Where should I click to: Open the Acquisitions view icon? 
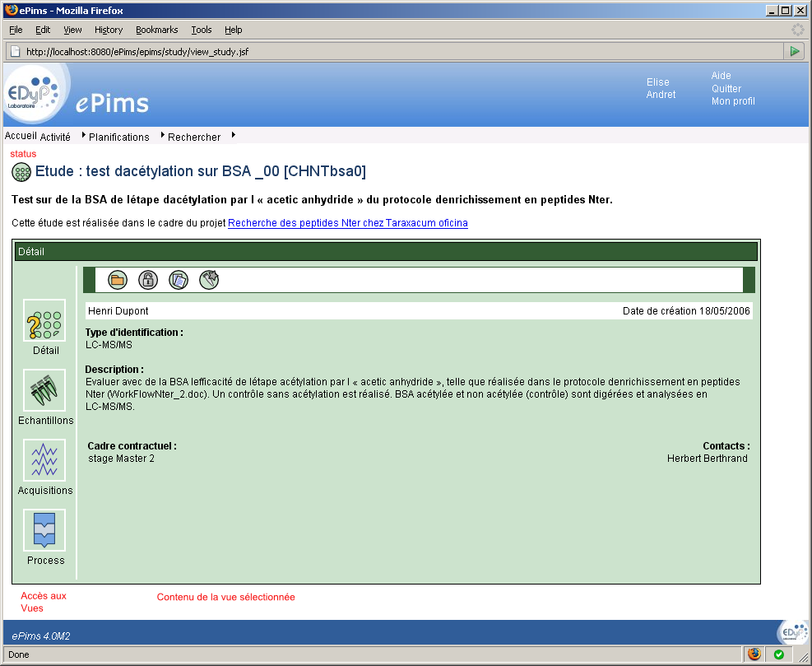44,460
